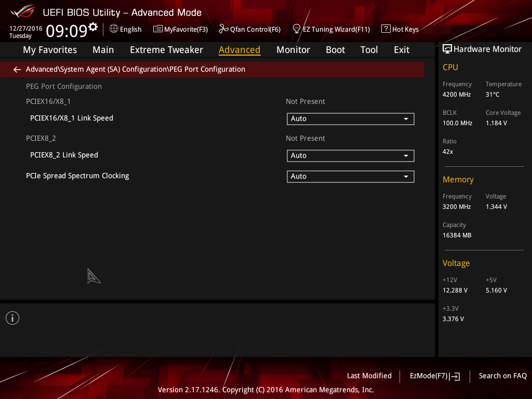Image resolution: width=532 pixels, height=399 pixels.
Task: Click Memory frequency value 3200 MHz
Action: 456,207
